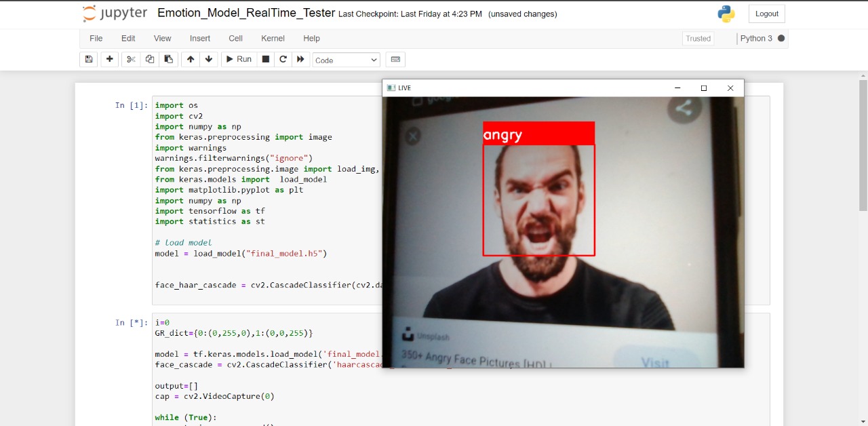The width and height of the screenshot is (868, 426).
Task: Click the 'output=[]' code line
Action: coord(176,386)
